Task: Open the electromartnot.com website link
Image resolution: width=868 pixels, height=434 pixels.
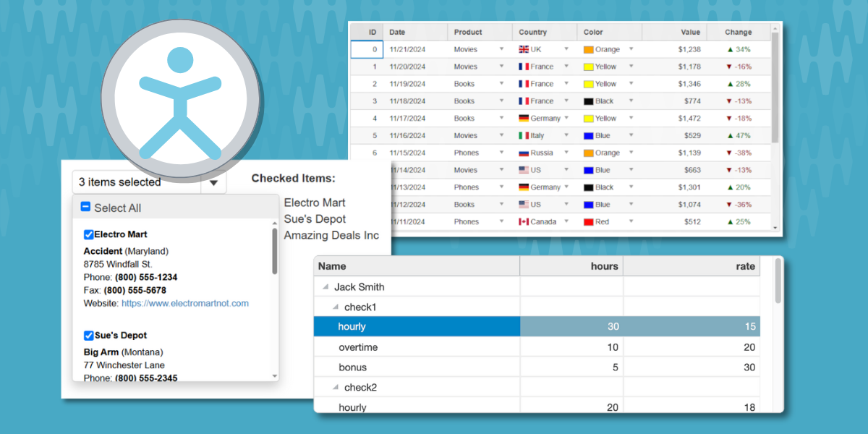Action: click(185, 303)
